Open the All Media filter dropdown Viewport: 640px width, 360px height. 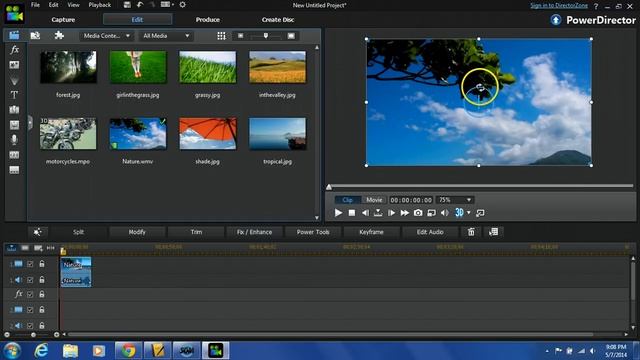click(166, 36)
